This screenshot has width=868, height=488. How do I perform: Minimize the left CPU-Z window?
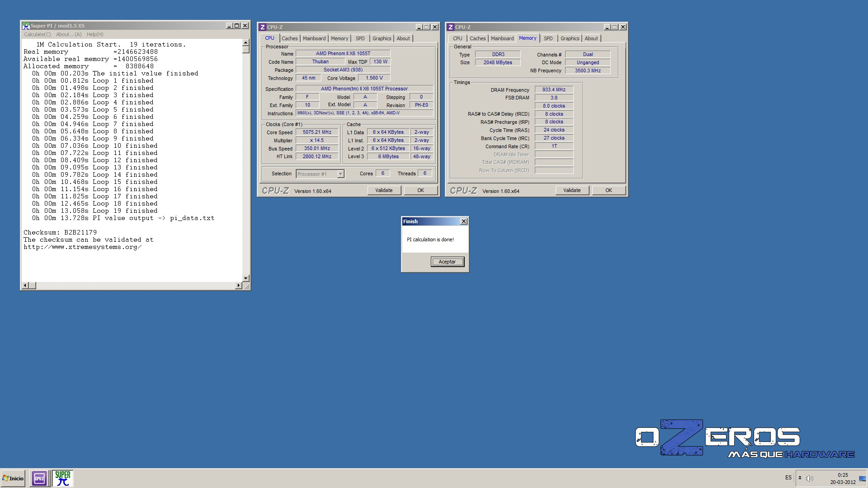419,27
